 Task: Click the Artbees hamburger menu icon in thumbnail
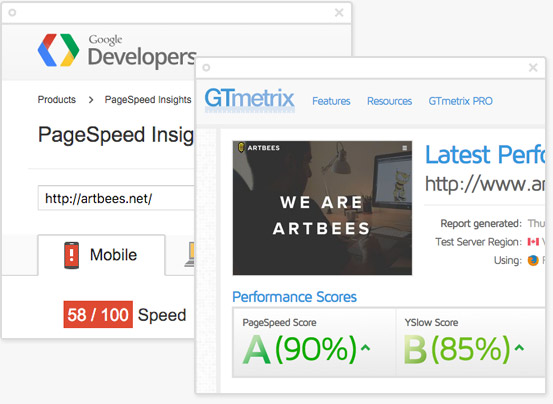[x=405, y=148]
